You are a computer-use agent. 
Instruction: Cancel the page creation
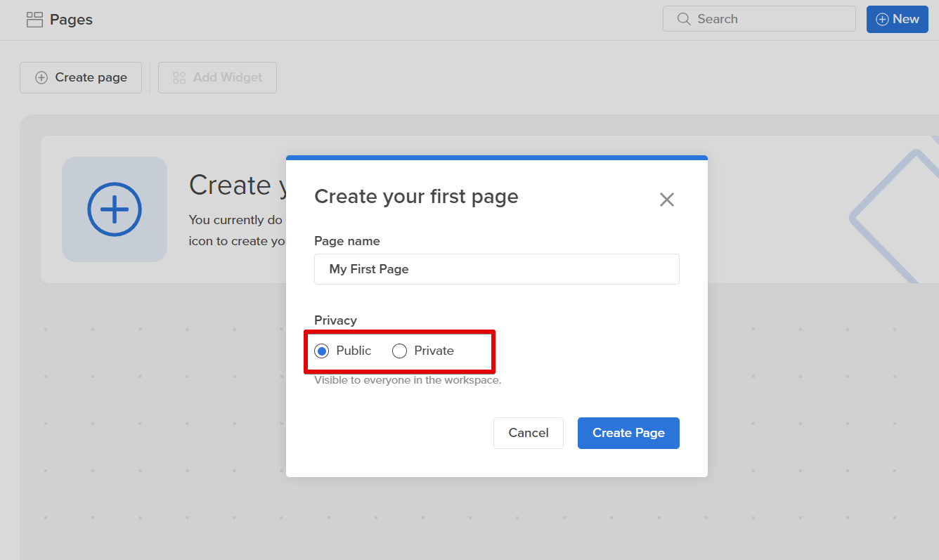point(528,433)
